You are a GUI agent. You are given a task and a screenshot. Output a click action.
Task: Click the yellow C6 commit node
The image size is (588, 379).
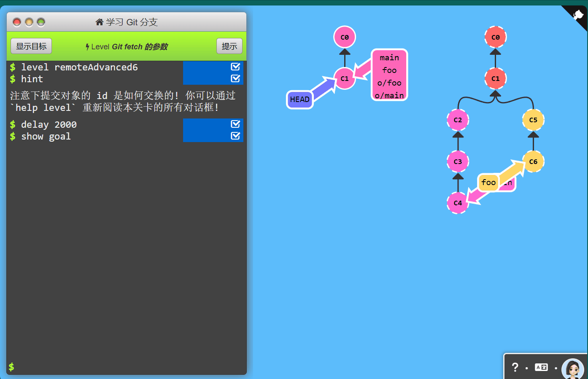(x=533, y=161)
